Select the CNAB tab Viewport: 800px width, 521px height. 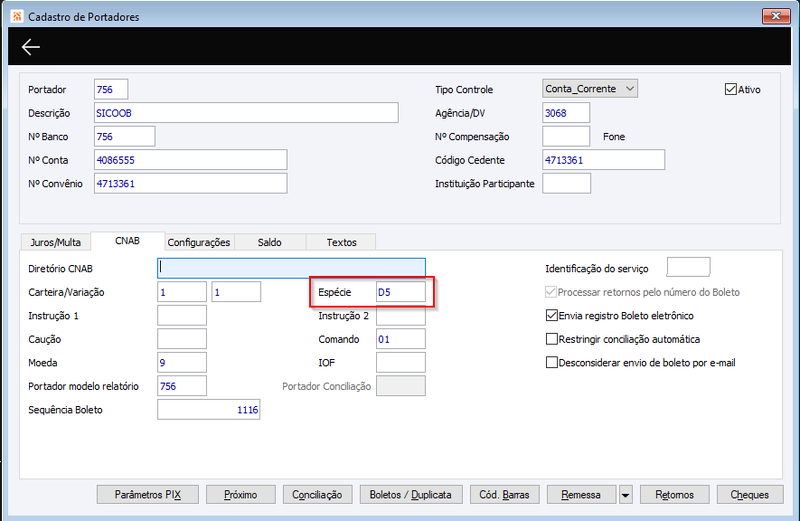tap(128, 241)
